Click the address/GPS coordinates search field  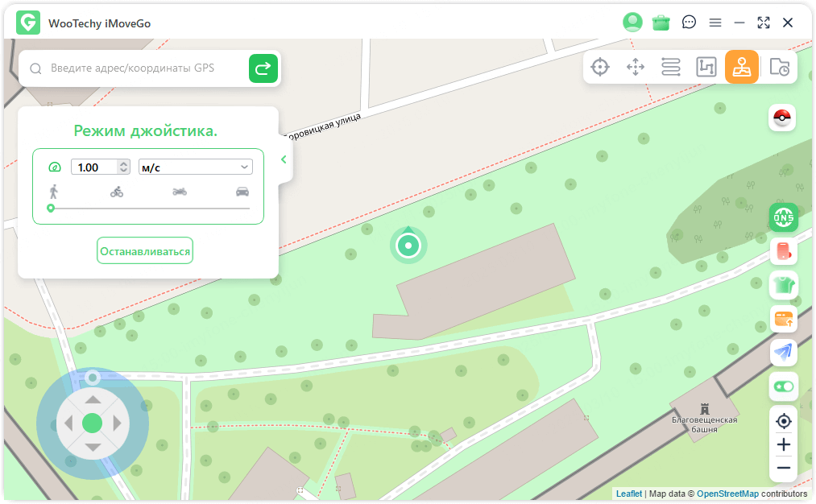(145, 68)
